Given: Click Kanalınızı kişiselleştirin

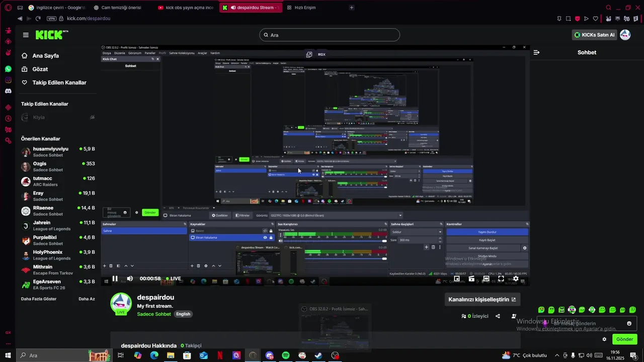Looking at the screenshot, I should (x=482, y=299).
